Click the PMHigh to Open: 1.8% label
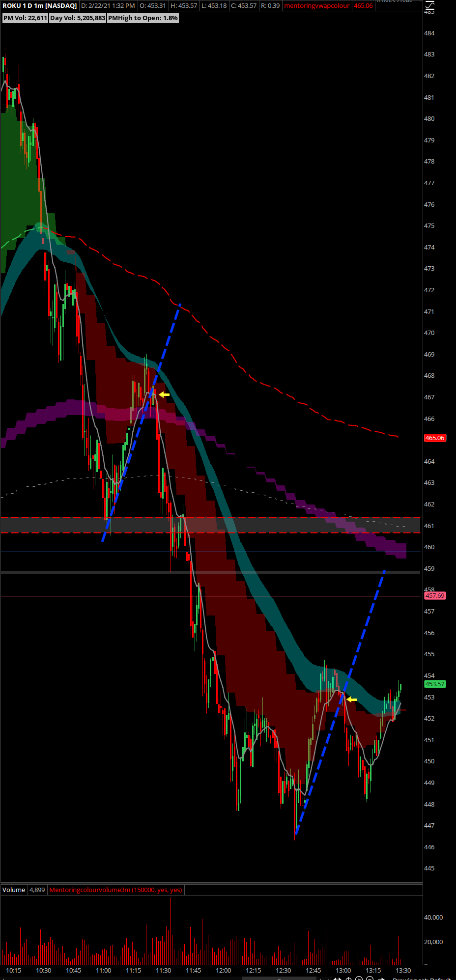The image size is (456, 980). click(143, 18)
